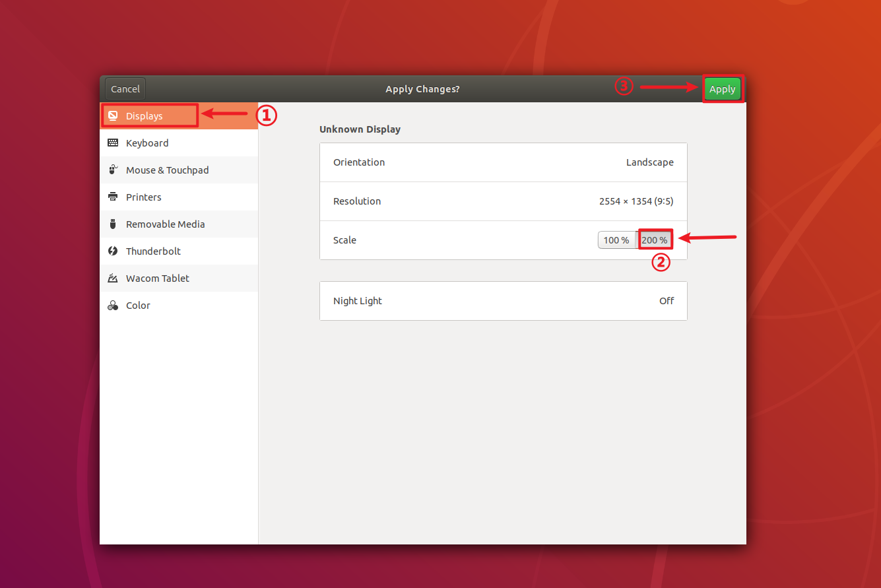Click the Cancel button
The image size is (881, 588).
point(125,89)
